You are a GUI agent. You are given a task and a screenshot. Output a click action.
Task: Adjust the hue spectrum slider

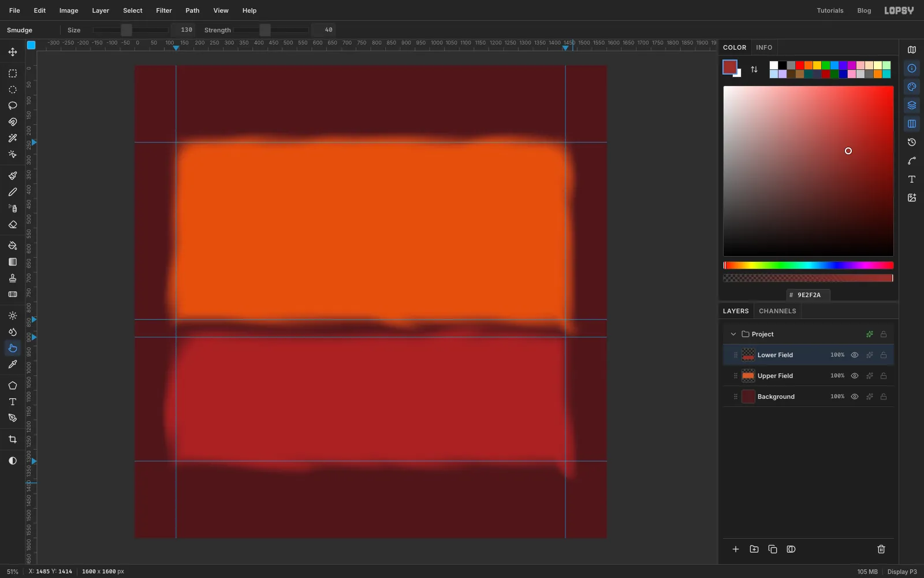tap(808, 265)
